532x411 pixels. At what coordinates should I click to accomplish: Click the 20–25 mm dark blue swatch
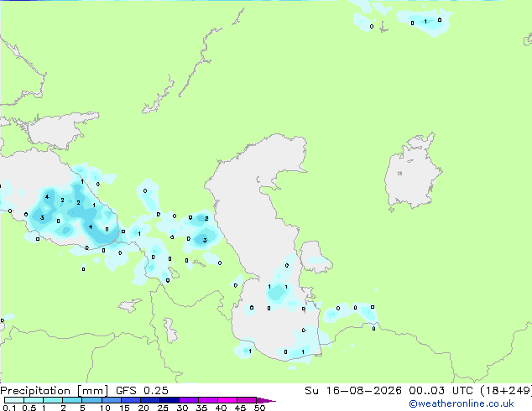point(149,400)
